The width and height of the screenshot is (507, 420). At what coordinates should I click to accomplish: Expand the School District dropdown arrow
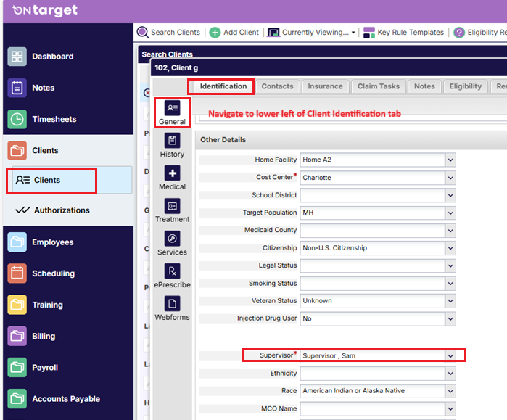tap(450, 195)
